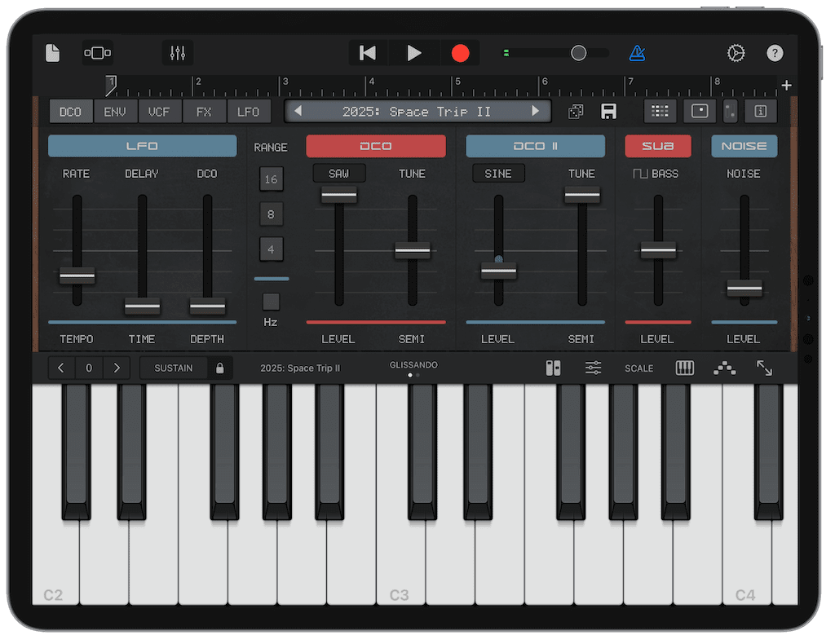Save preset with floppy disk icon
835x644 pixels.
tap(608, 111)
